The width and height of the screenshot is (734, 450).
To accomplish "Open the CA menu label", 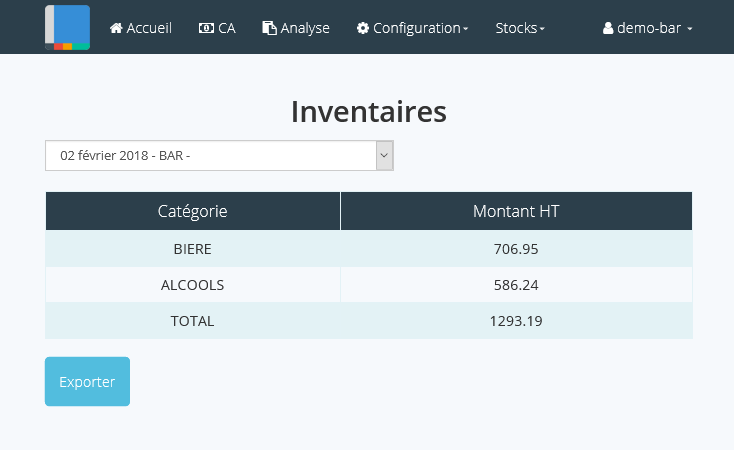I will coord(226,28).
